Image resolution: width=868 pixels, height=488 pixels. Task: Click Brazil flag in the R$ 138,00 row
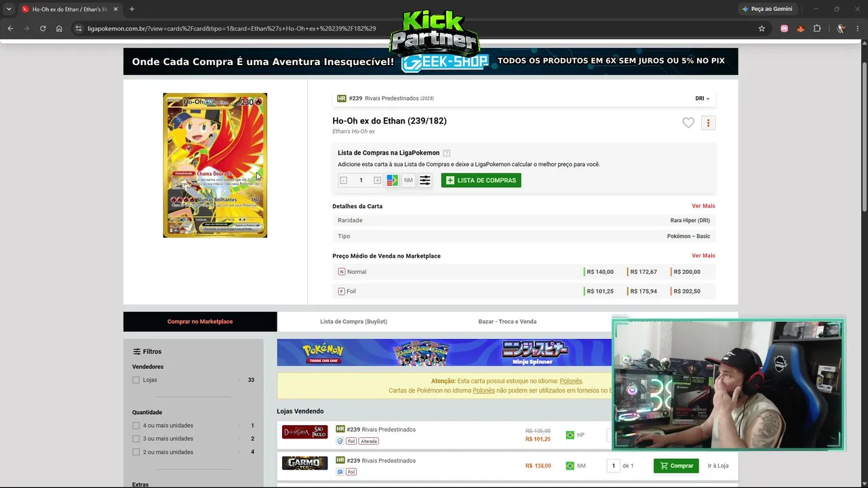(x=570, y=466)
